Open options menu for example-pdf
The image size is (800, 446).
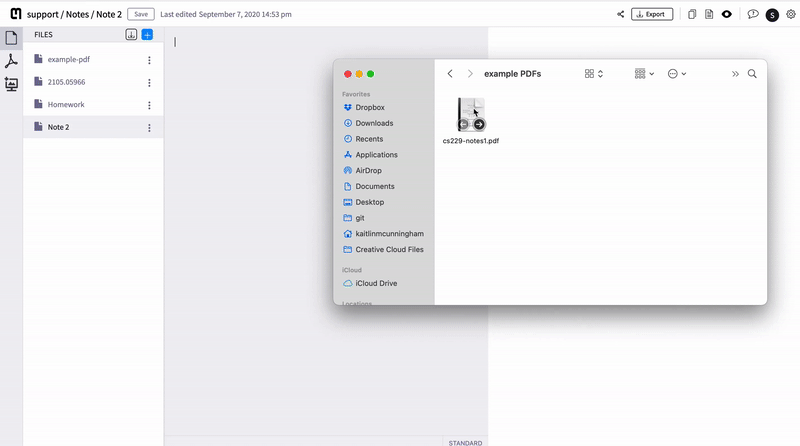(x=149, y=60)
